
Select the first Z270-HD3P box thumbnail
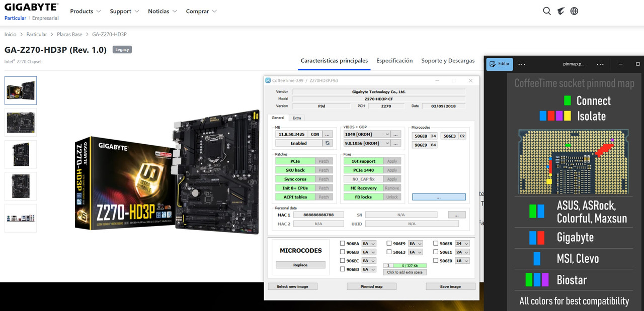click(x=21, y=90)
